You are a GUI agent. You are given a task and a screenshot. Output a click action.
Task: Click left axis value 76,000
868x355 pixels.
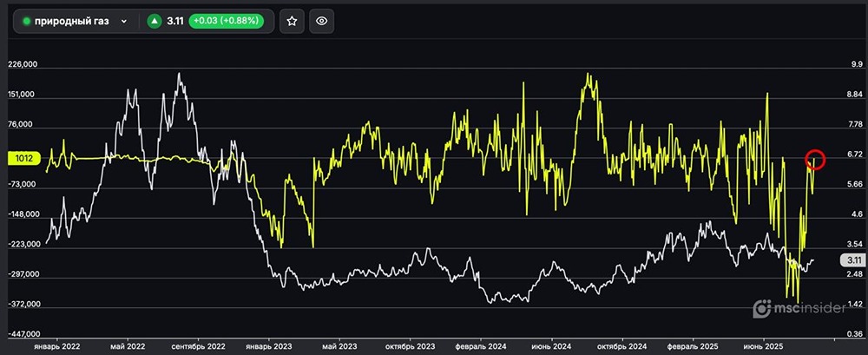pyautogui.click(x=23, y=124)
